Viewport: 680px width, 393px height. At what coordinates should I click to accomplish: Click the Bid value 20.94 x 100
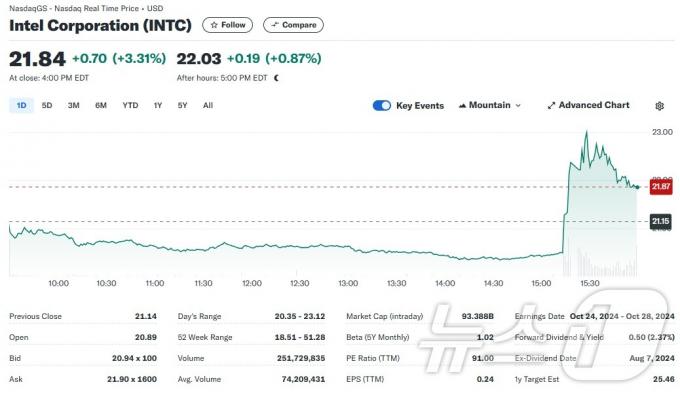[134, 358]
